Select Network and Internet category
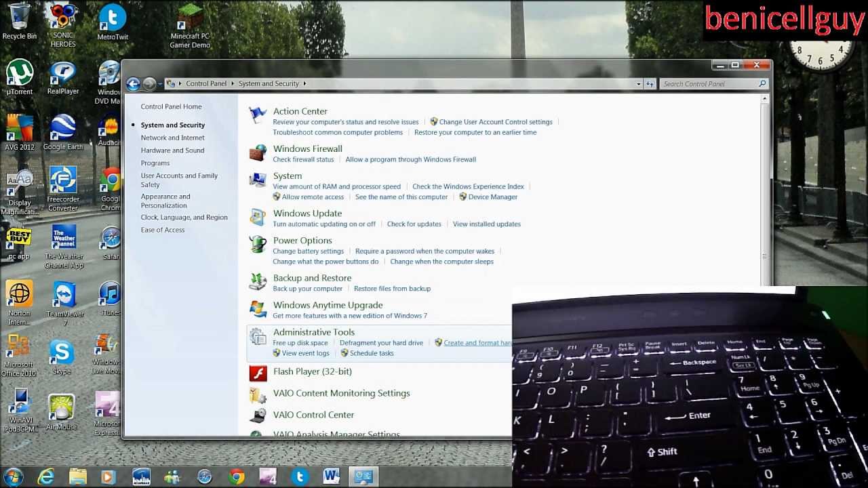Image resolution: width=868 pixels, height=488 pixels. 172,138
